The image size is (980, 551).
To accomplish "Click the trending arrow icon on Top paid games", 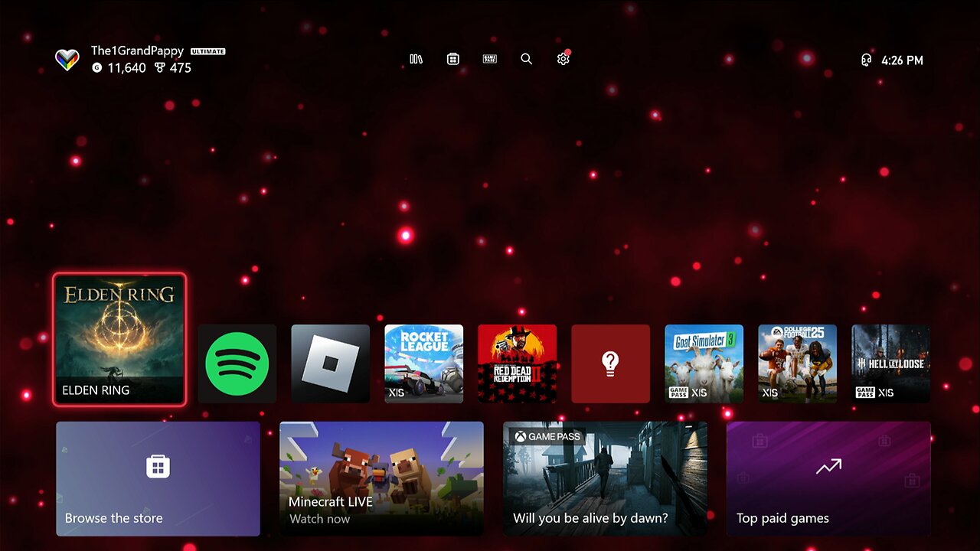I will [x=828, y=466].
